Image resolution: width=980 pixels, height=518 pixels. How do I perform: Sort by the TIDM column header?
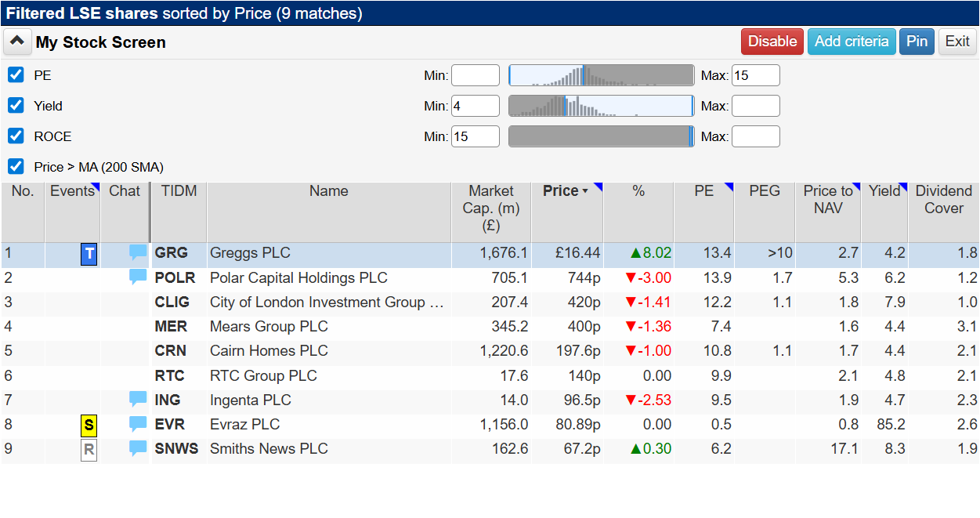179,212
